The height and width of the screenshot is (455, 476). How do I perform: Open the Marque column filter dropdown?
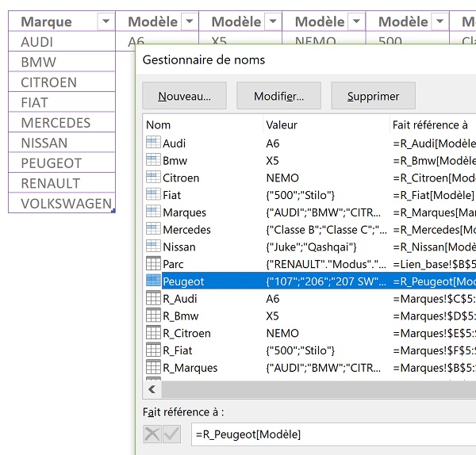tap(106, 21)
